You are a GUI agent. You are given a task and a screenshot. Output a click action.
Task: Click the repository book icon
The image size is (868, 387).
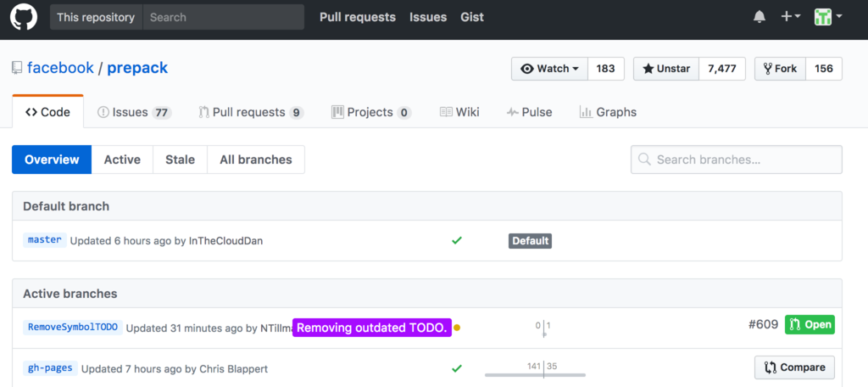pos(17,69)
